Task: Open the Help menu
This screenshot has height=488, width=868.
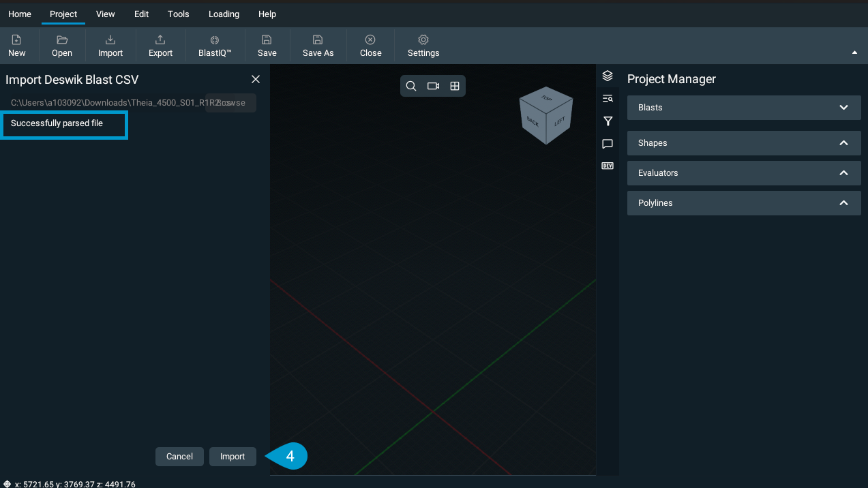Action: coord(267,14)
